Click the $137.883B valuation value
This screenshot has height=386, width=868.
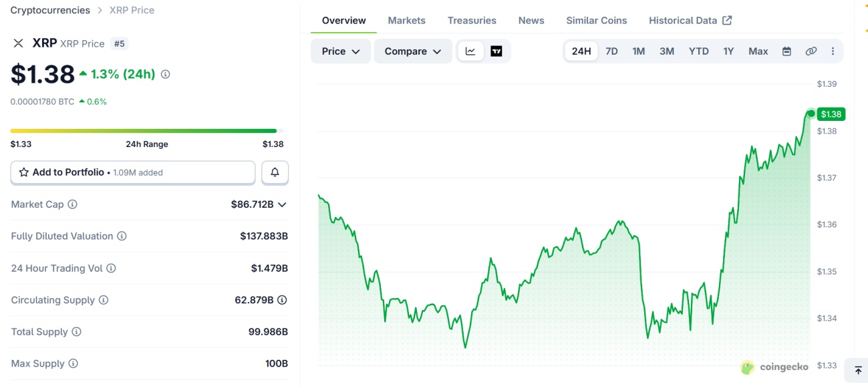click(264, 236)
